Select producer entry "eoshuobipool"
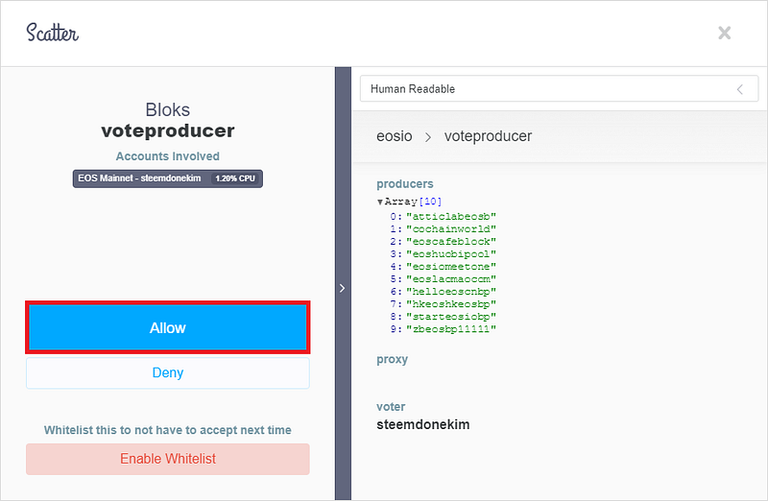Viewport: 768px width, 501px height. click(451, 254)
